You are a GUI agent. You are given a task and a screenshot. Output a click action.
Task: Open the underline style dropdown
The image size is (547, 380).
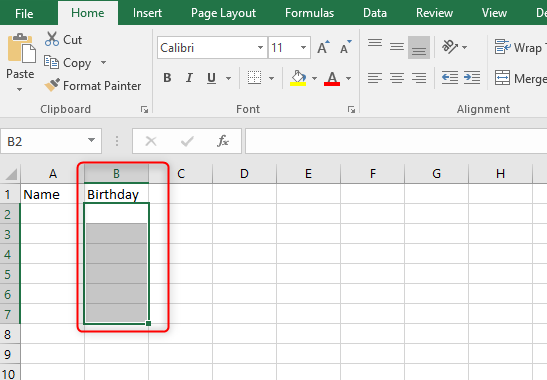point(228,78)
